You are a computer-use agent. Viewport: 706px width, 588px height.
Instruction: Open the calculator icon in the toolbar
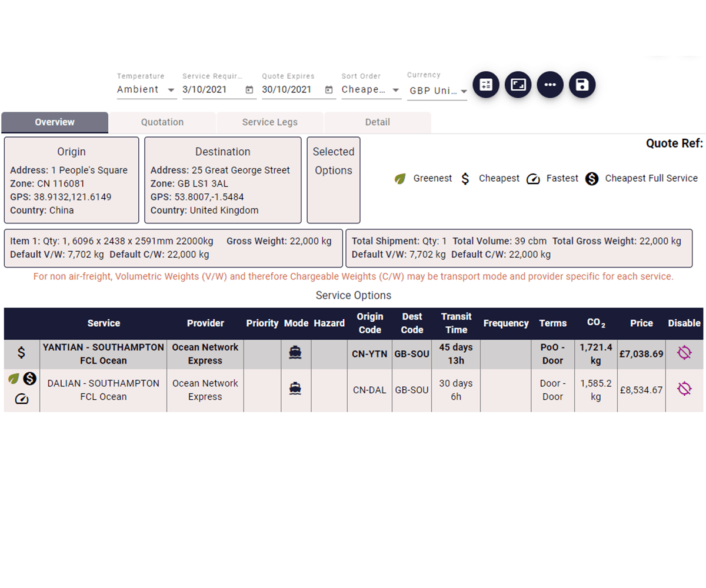pyautogui.click(x=486, y=85)
